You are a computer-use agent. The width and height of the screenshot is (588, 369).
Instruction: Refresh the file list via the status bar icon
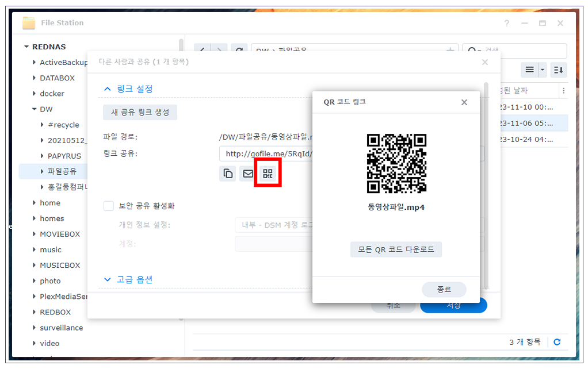coord(558,341)
